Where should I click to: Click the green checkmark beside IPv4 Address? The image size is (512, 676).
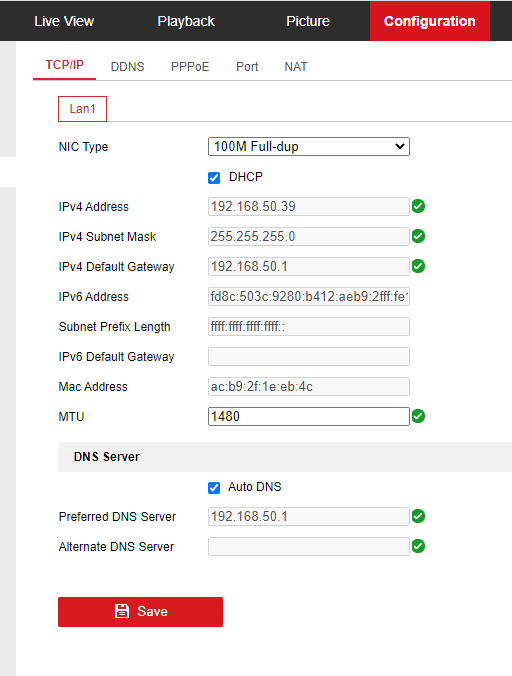tap(418, 206)
